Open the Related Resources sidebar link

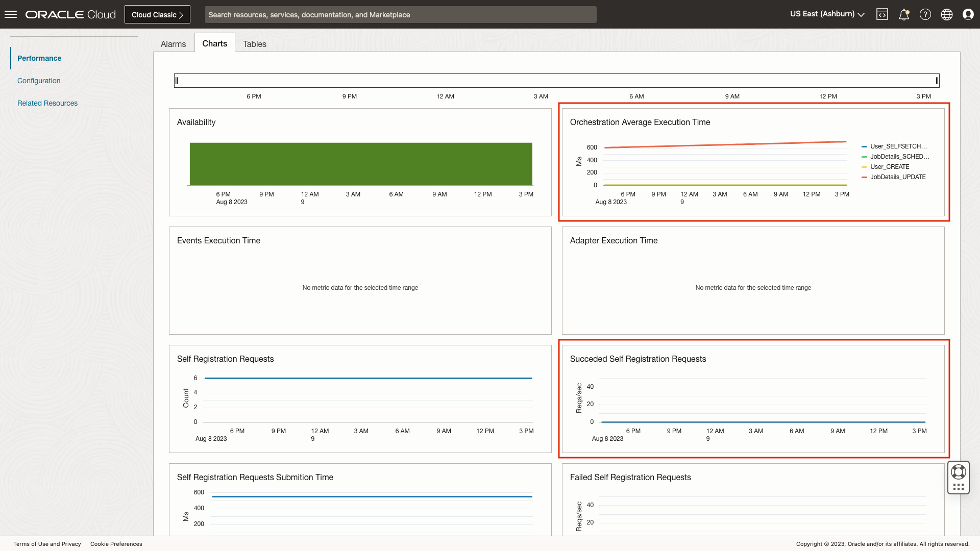point(47,103)
